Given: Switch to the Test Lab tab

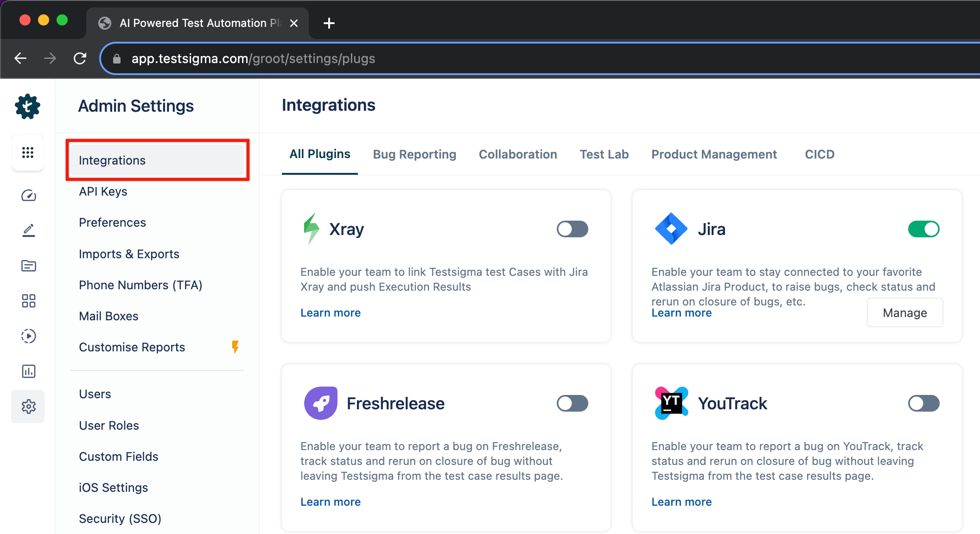Looking at the screenshot, I should click(x=604, y=154).
